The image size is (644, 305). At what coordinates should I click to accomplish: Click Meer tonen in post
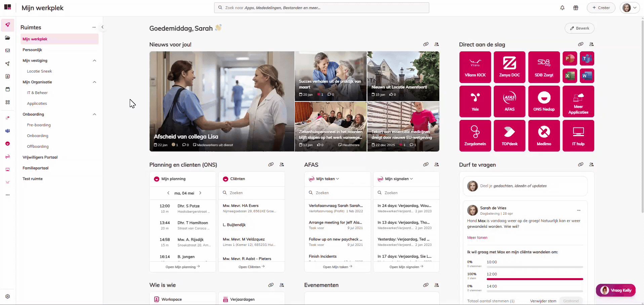[x=477, y=237]
